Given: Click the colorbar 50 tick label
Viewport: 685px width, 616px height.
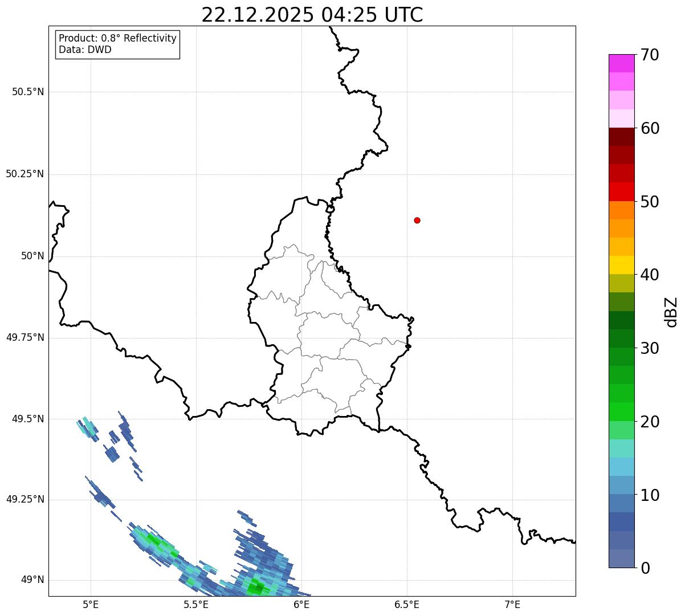Looking at the screenshot, I should pos(650,202).
